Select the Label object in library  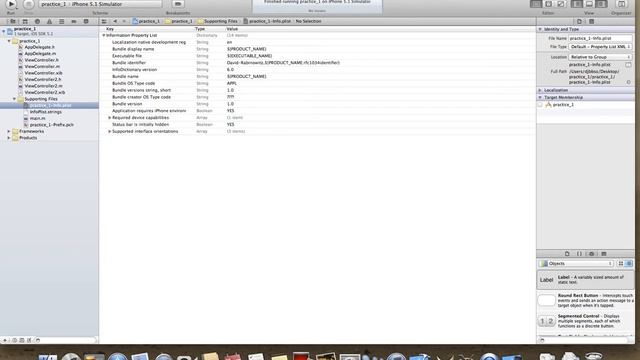(586, 280)
